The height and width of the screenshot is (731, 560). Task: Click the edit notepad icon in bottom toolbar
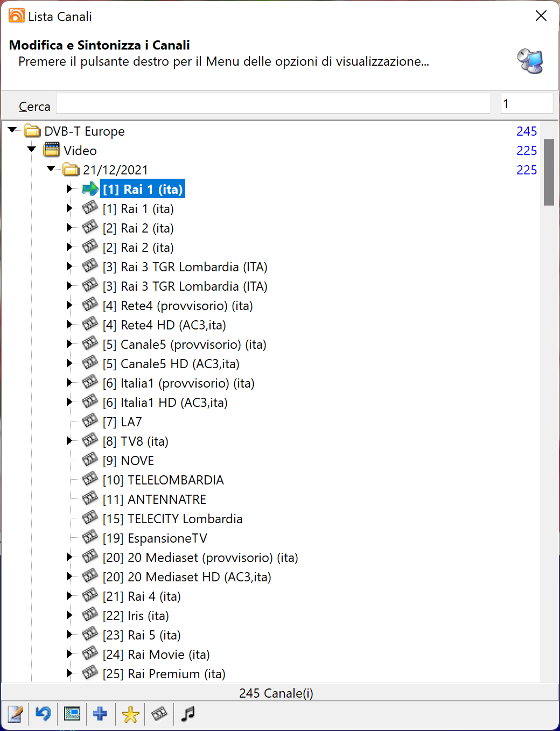click(x=15, y=714)
